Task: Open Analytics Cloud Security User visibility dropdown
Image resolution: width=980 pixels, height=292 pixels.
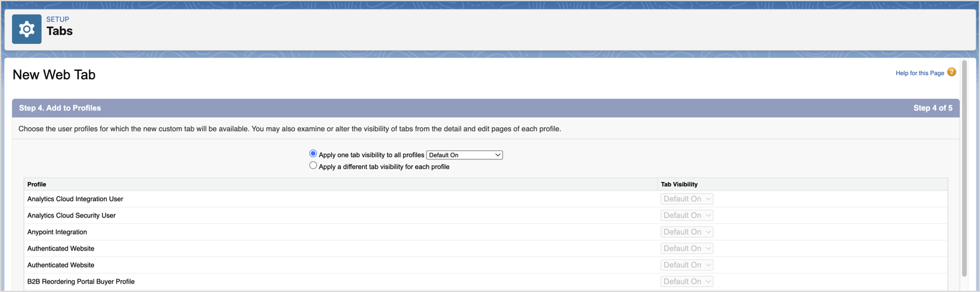Action: tap(687, 215)
